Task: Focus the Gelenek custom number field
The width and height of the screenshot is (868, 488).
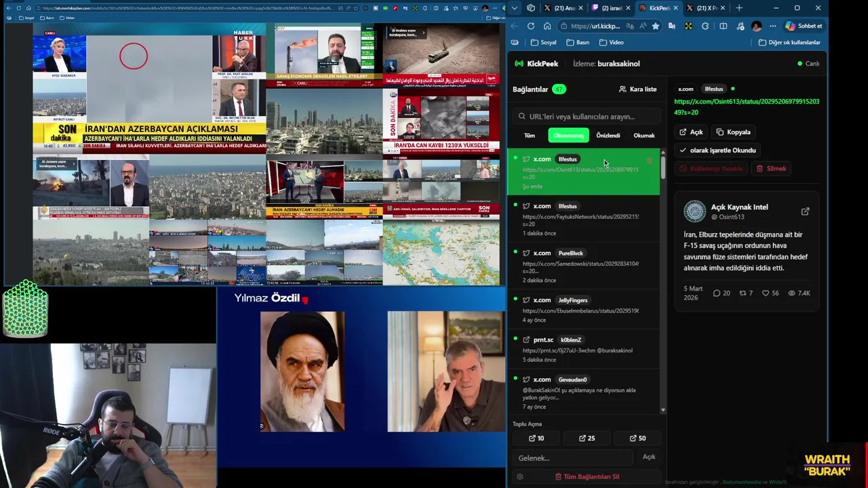Action: click(573, 458)
